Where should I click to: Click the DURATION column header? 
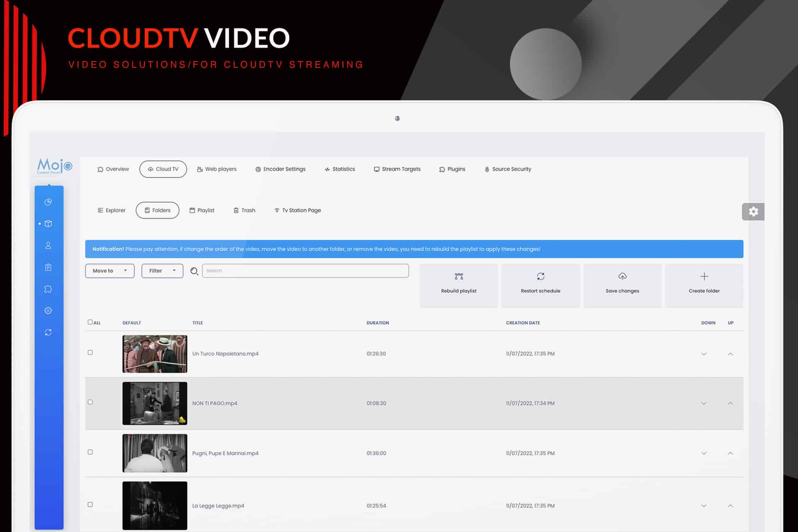(378, 323)
